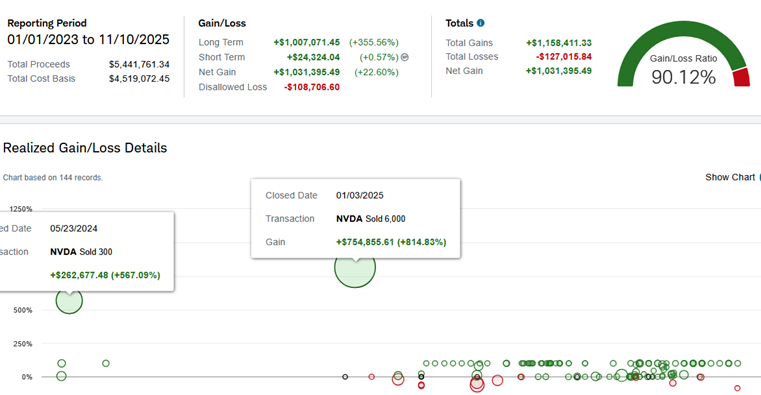Click the Long Term gain +$1,007,071.45 value
Screen dimensions: 761x395
(307, 43)
